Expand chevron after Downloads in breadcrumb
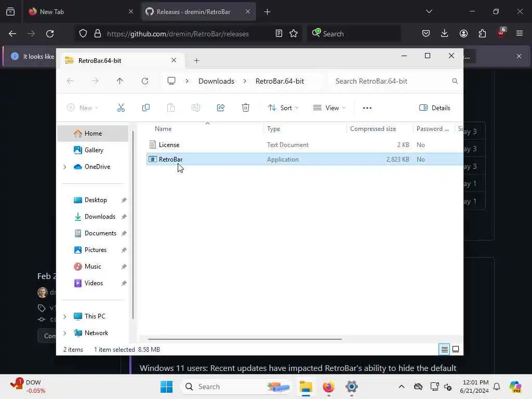This screenshot has height=399, width=532. coord(245,81)
